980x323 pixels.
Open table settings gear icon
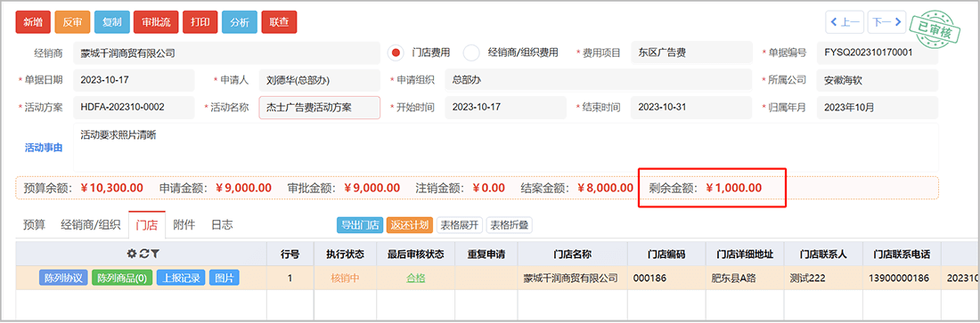tap(131, 254)
